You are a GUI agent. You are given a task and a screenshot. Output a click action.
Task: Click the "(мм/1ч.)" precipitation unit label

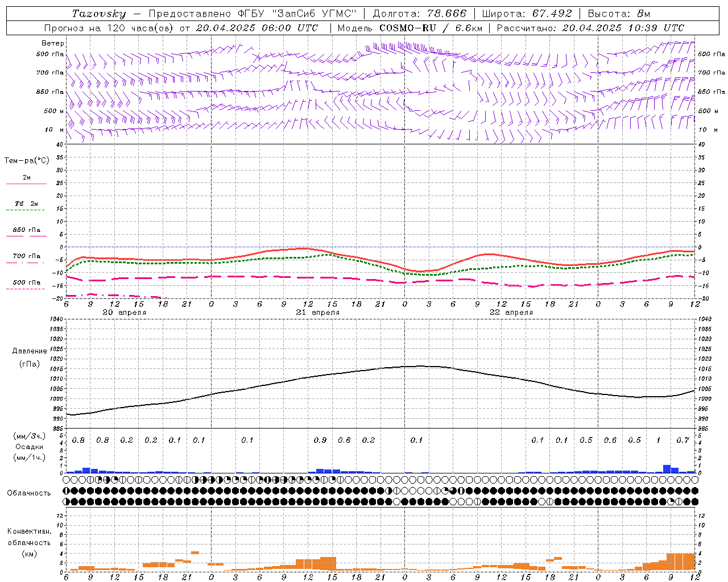point(30,458)
